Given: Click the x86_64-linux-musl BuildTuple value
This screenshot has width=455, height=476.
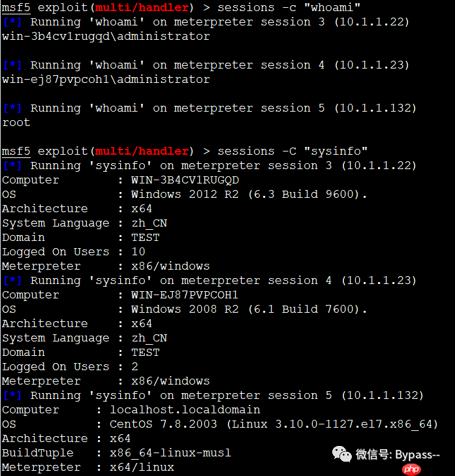Looking at the screenshot, I should (x=170, y=453).
